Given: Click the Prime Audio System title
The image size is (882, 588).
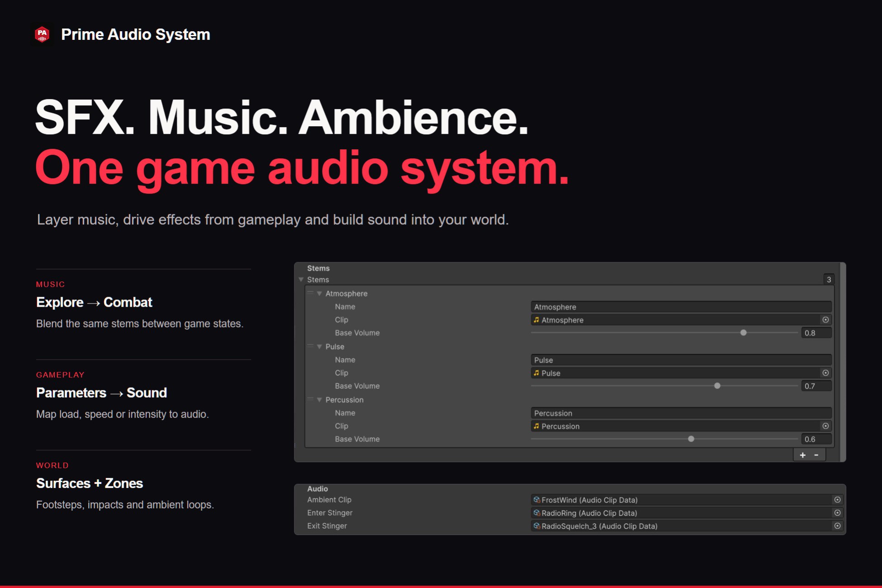Looking at the screenshot, I should [x=136, y=34].
